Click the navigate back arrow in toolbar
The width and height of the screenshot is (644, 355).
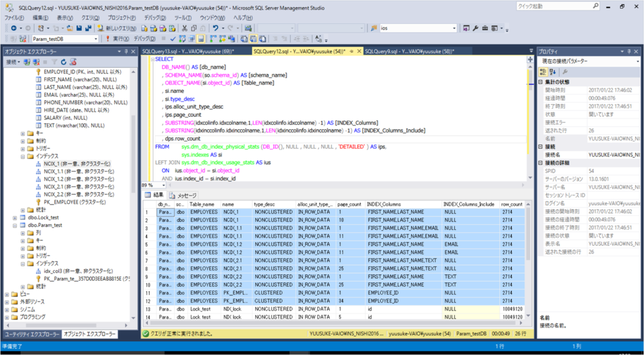point(14,28)
